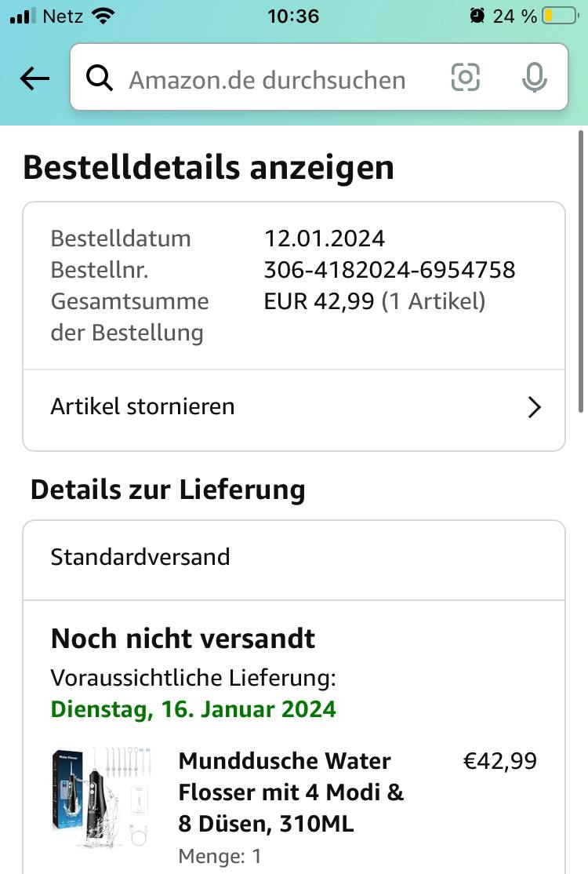Screen dimensions: 588x874
Task: Open the Munddusche Water Flosser product title
Action: tap(291, 792)
